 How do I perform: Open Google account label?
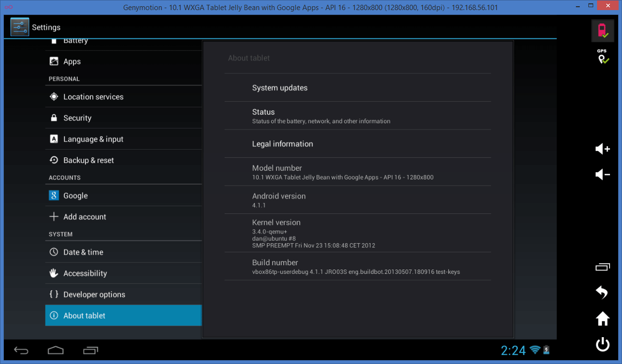[75, 196]
